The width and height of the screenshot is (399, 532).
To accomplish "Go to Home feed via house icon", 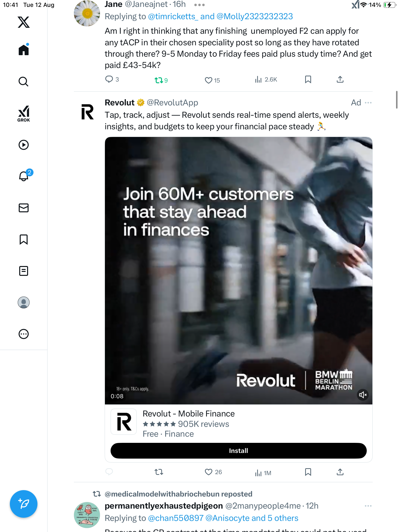I will tap(24, 50).
